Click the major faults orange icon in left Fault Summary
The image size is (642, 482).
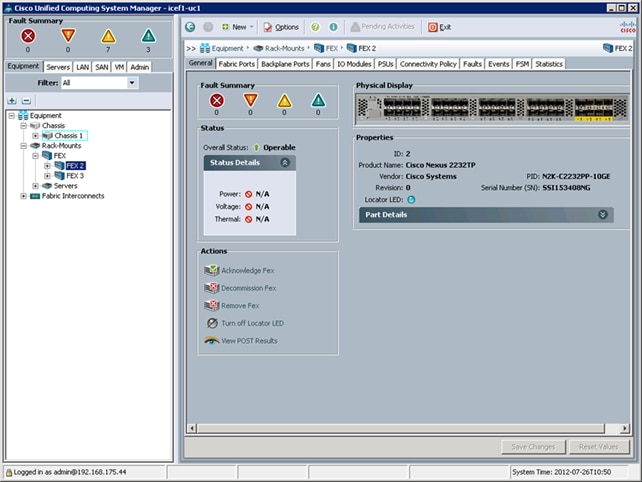point(68,36)
